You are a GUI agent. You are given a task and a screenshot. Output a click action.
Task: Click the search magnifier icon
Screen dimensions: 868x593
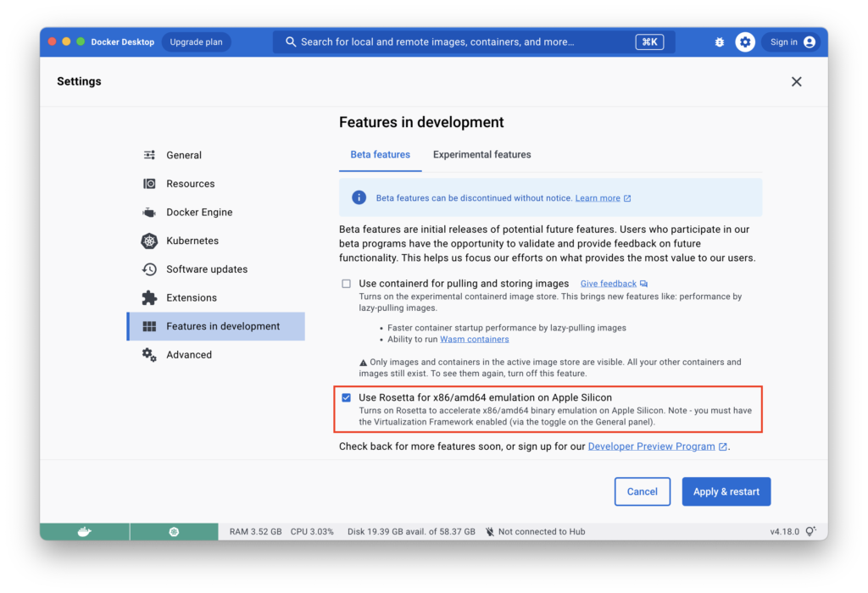pos(291,42)
